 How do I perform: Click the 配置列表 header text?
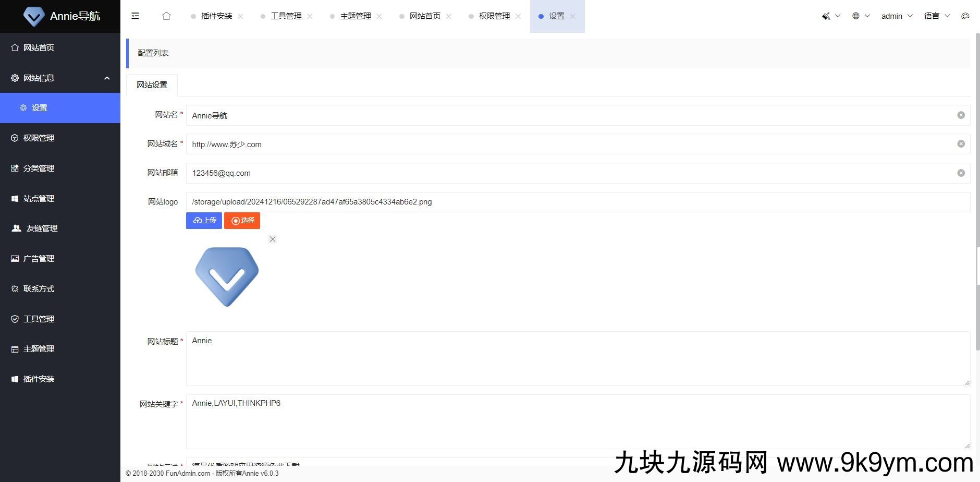(x=153, y=53)
